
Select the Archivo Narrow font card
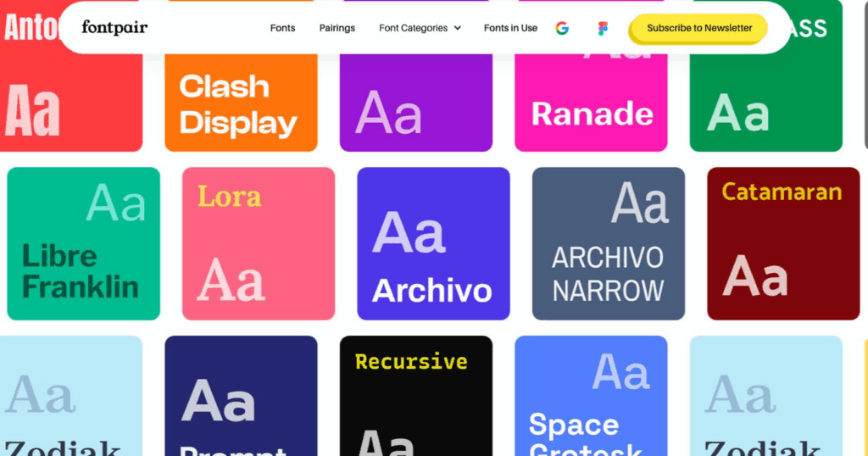[609, 243]
